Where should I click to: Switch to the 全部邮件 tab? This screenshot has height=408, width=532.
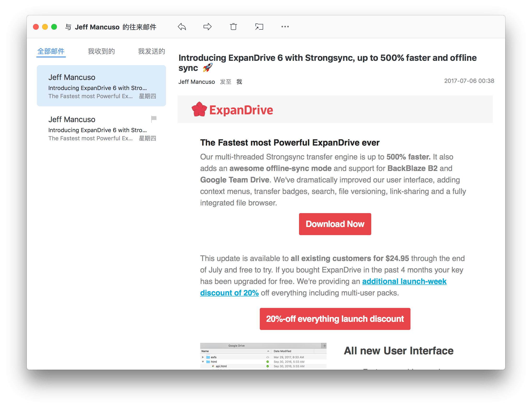(x=51, y=51)
